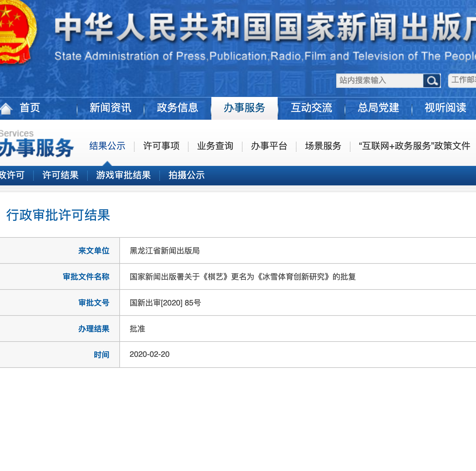Focus the 站内搜索输入 search field
Image resolution: width=476 pixels, height=471 pixels.
380,81
